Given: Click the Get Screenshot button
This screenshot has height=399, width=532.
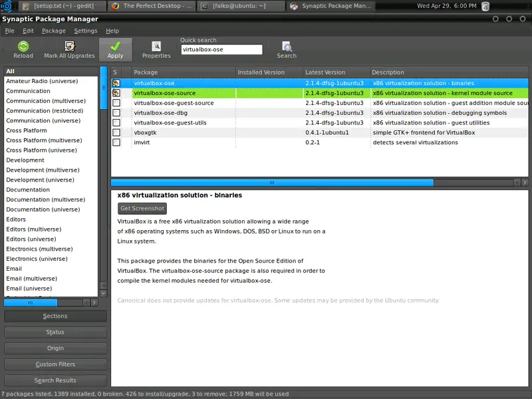Looking at the screenshot, I should click(142, 208).
